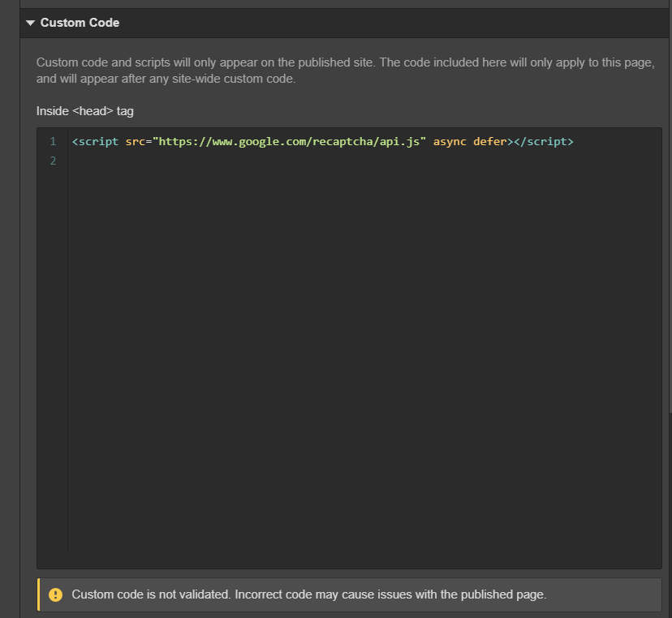
Task: Click the Custom Code section heading
Action: pyautogui.click(x=80, y=23)
